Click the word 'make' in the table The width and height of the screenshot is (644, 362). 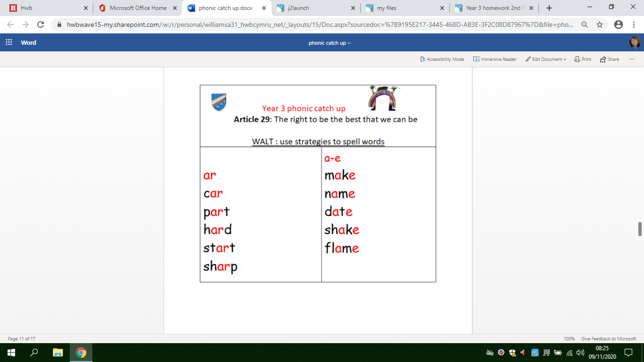coord(340,175)
